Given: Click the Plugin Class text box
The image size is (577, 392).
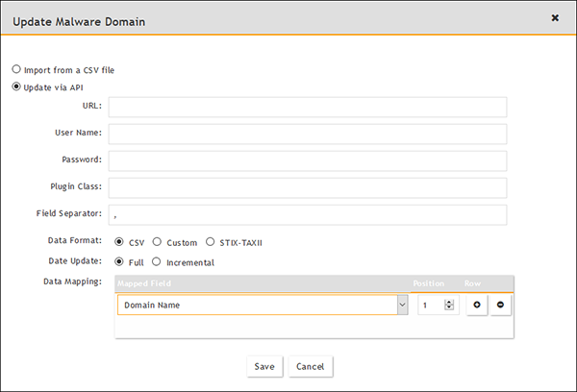Looking at the screenshot, I should (x=308, y=187).
